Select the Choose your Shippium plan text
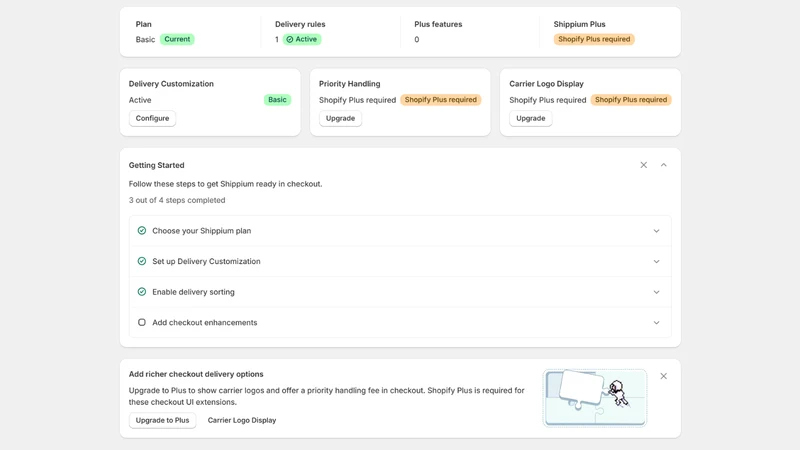 pos(202,231)
